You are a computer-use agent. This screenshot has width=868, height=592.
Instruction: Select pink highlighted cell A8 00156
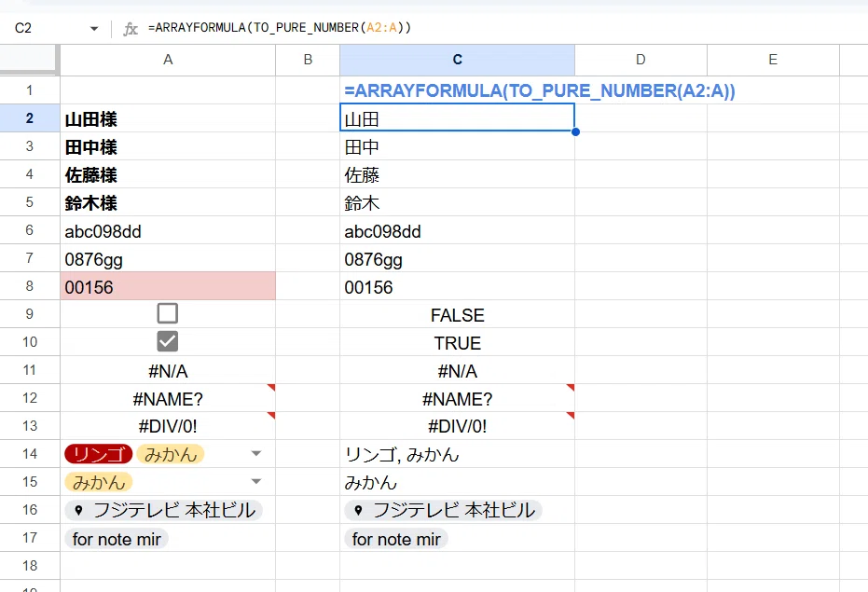coord(168,286)
